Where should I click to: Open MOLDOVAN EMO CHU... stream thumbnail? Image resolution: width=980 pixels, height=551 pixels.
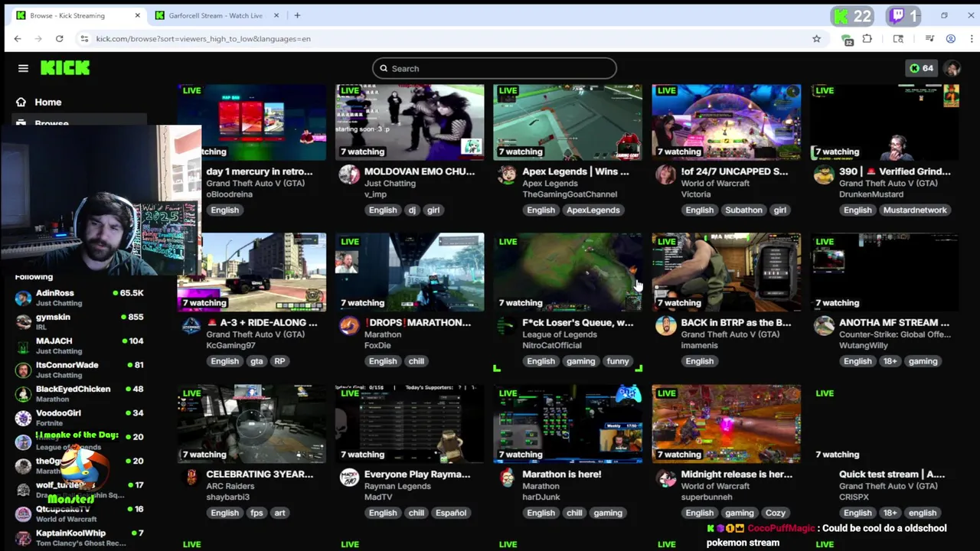pos(410,122)
